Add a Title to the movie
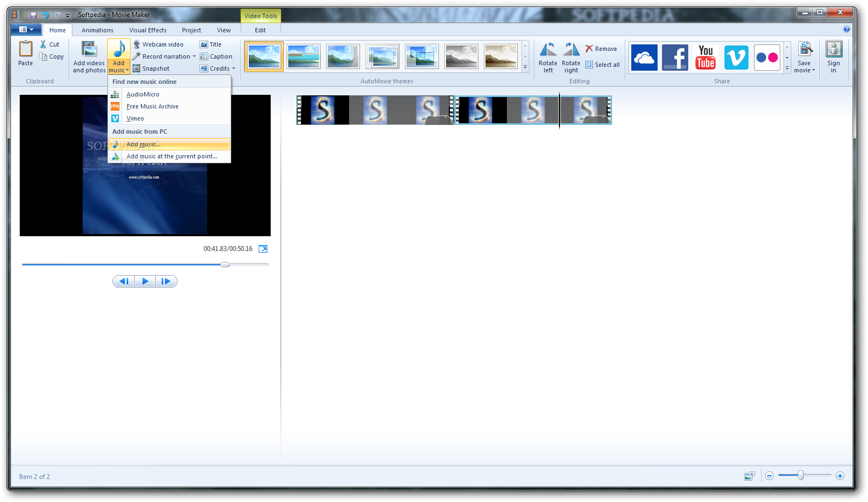 [x=211, y=44]
